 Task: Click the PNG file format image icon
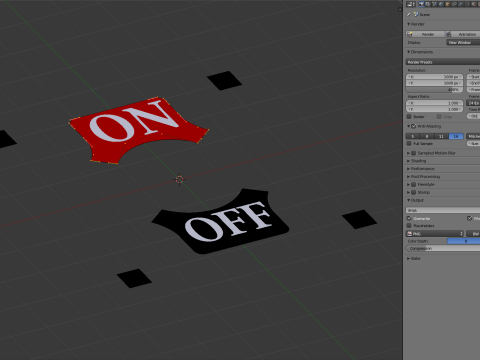coord(410,234)
